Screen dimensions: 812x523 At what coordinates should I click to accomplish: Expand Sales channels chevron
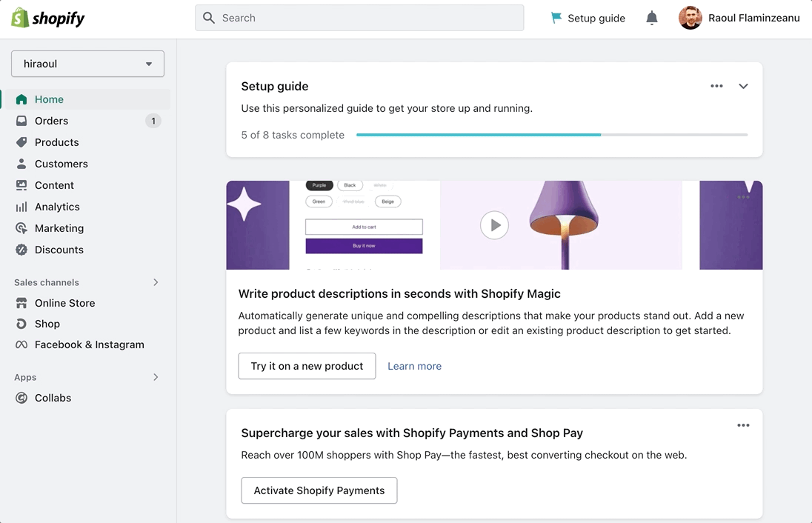click(156, 282)
